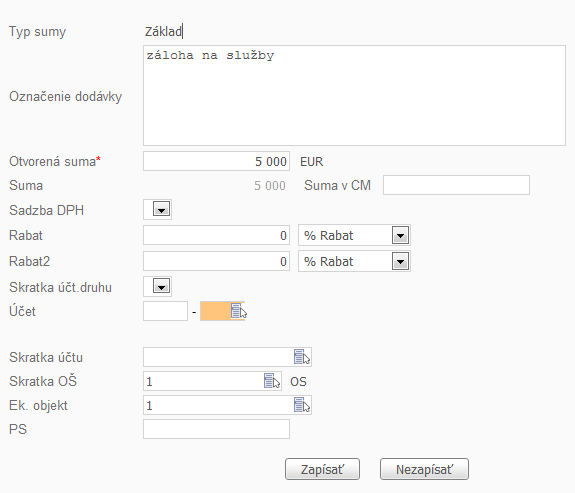
Task: Focus the PS input field
Action: pos(216,429)
